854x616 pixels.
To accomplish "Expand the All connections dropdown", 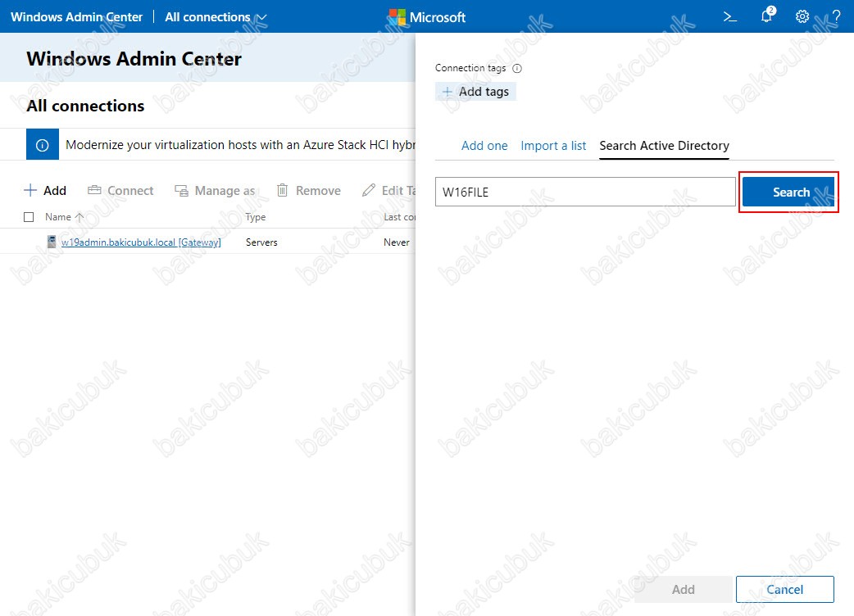I will coord(216,17).
